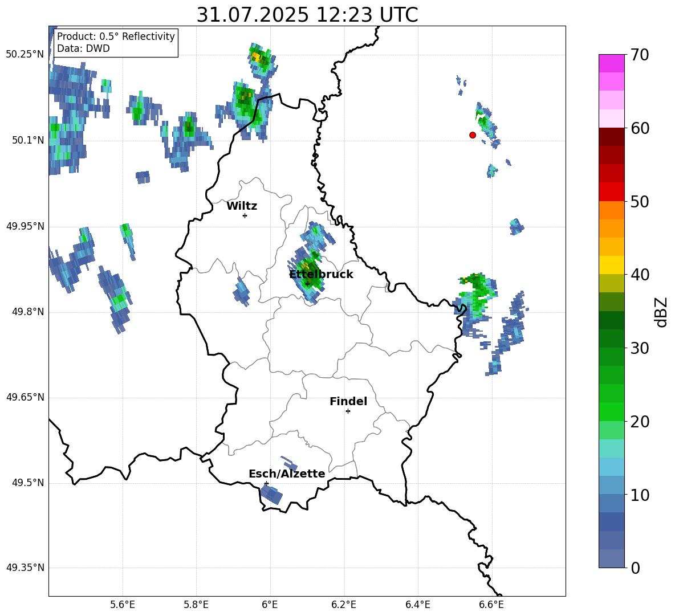This screenshot has width=675, height=616.
Task: Click the colorbar tick value 40
Action: click(x=640, y=275)
